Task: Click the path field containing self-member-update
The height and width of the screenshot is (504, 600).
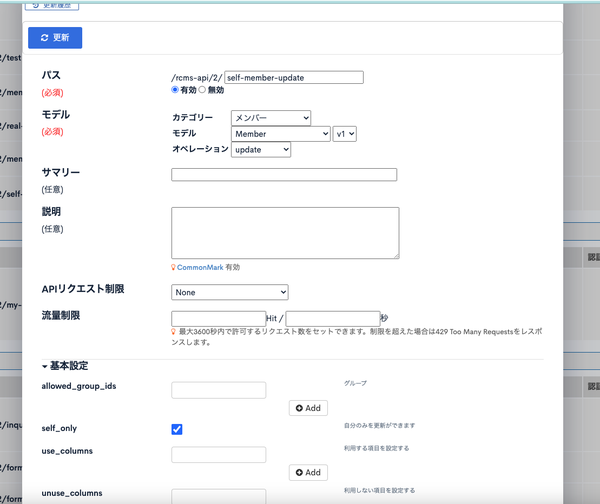Action: pyautogui.click(x=294, y=77)
